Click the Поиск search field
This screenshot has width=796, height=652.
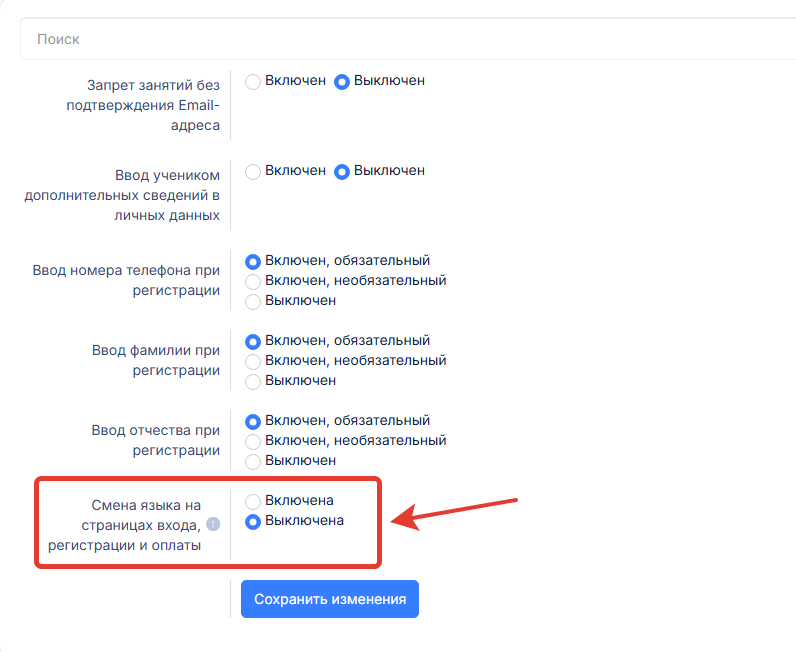(400, 40)
